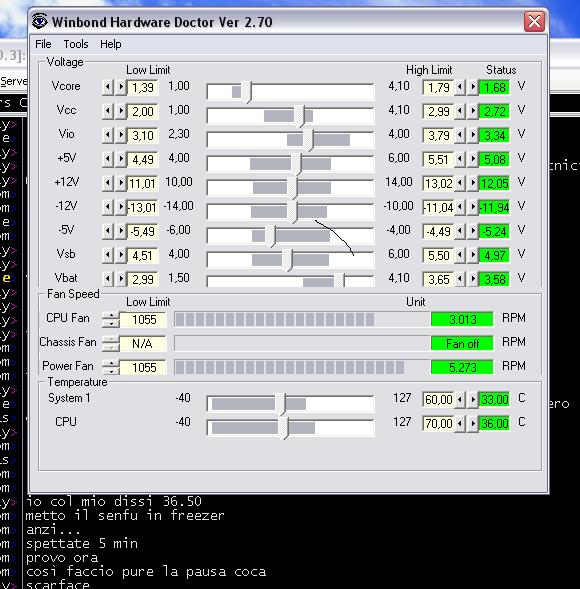580x589 pixels.
Task: Increase Vcore high limit with right arrow
Action: 473,88
